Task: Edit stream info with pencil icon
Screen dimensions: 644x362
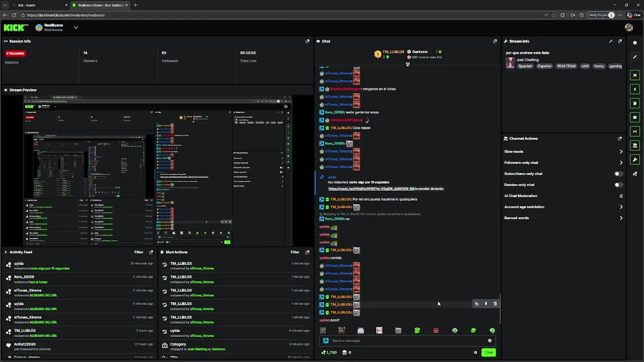Action: tap(611, 41)
